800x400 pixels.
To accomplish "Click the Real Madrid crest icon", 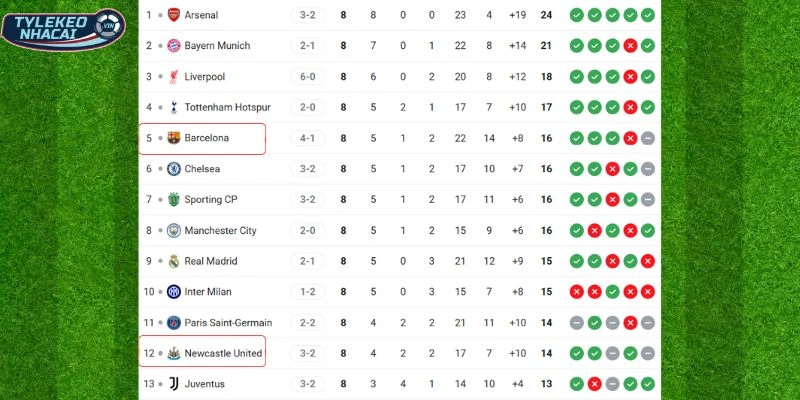I will 173,261.
